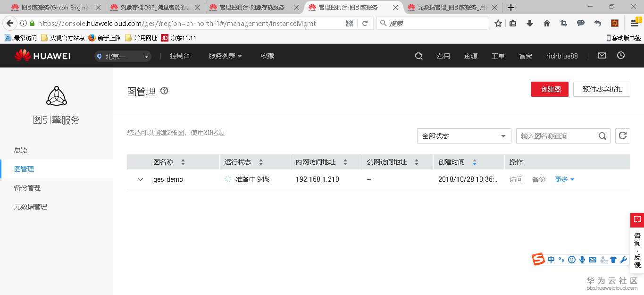This screenshot has width=644, height=295.
Task: Click the clock history icon in header
Action: [x=621, y=55]
